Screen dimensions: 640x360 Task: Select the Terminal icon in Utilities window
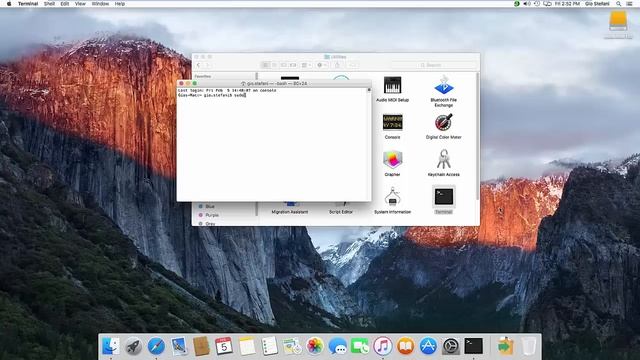click(444, 197)
